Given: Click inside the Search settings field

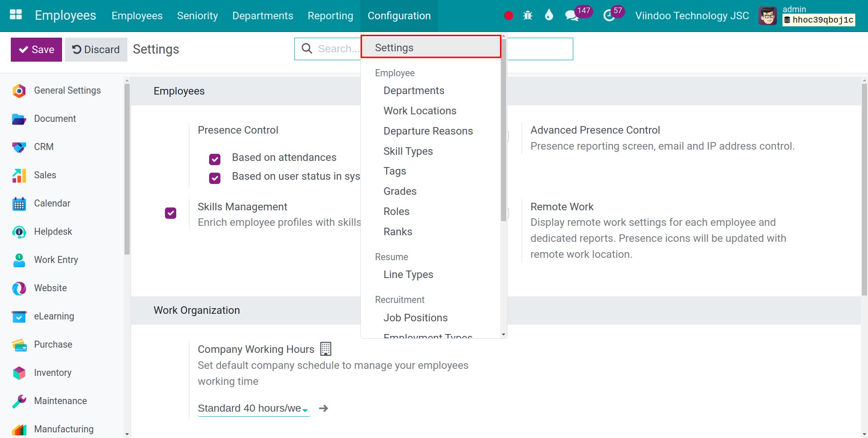Looking at the screenshot, I should (338, 49).
